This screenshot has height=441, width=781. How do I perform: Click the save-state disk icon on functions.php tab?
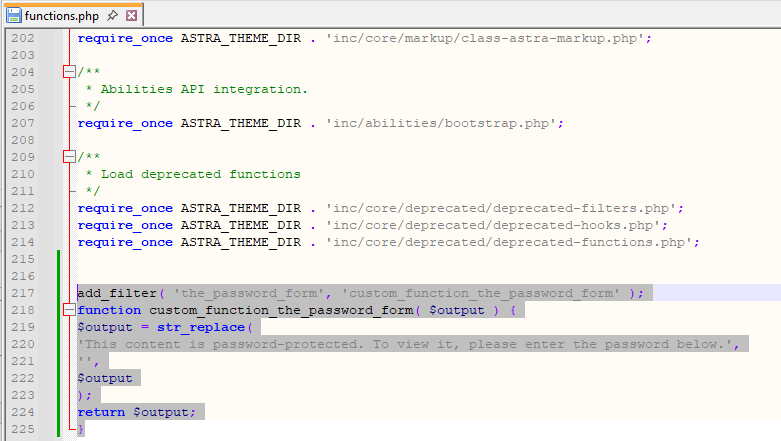click(14, 16)
